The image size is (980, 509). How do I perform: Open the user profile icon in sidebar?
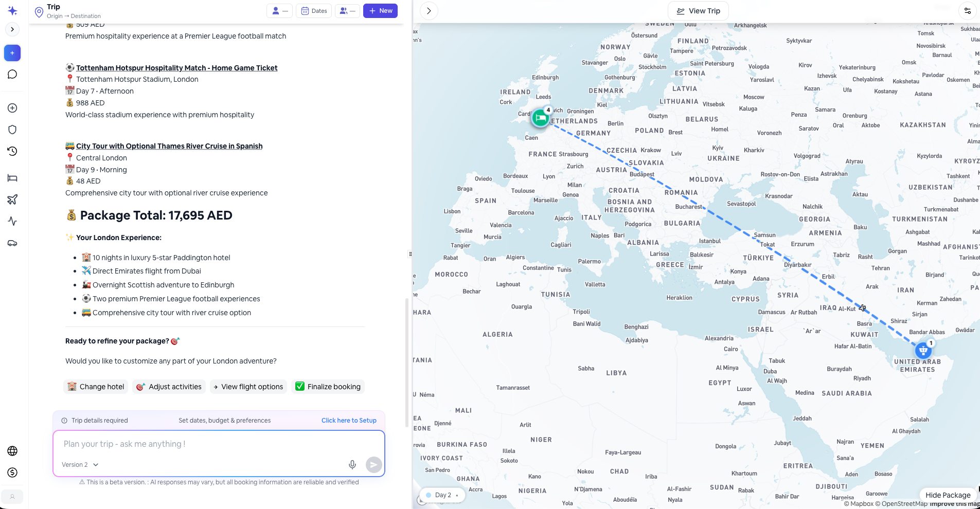tap(12, 497)
